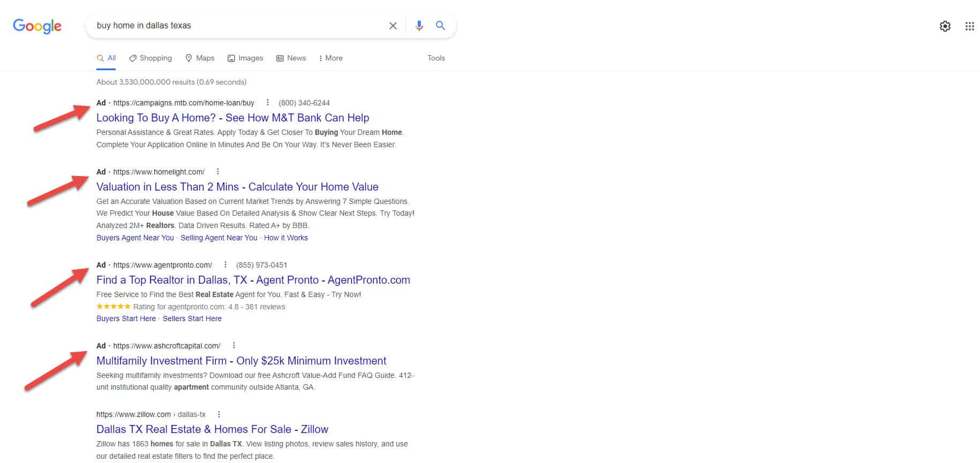This screenshot has height=463, width=980.
Task: Click the 'Buyers Start Here' sitelink
Action: [126, 318]
